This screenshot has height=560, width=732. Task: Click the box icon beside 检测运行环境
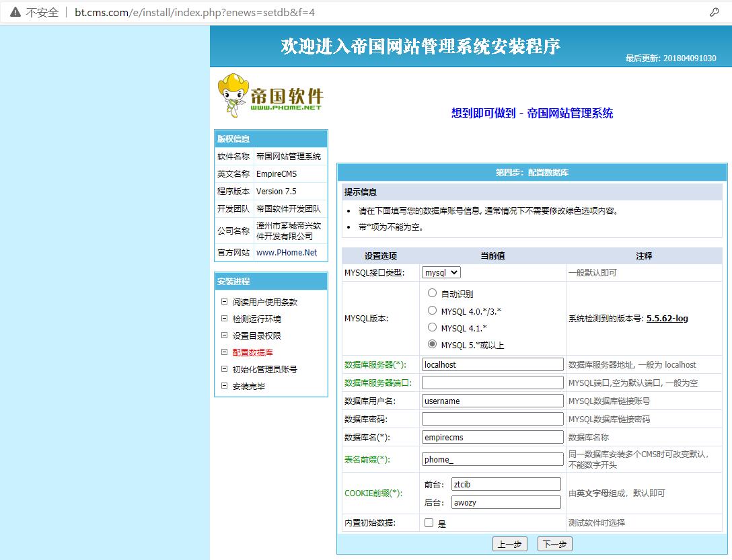[224, 319]
